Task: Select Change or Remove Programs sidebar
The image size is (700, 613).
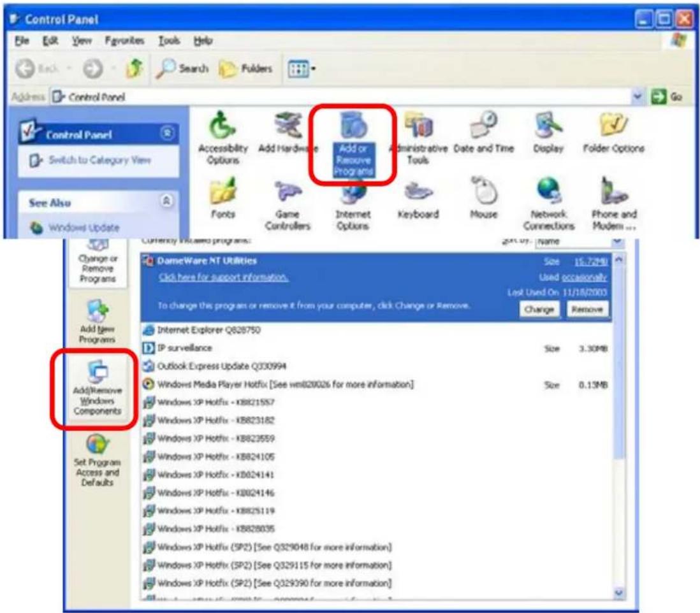Action: 98,263
